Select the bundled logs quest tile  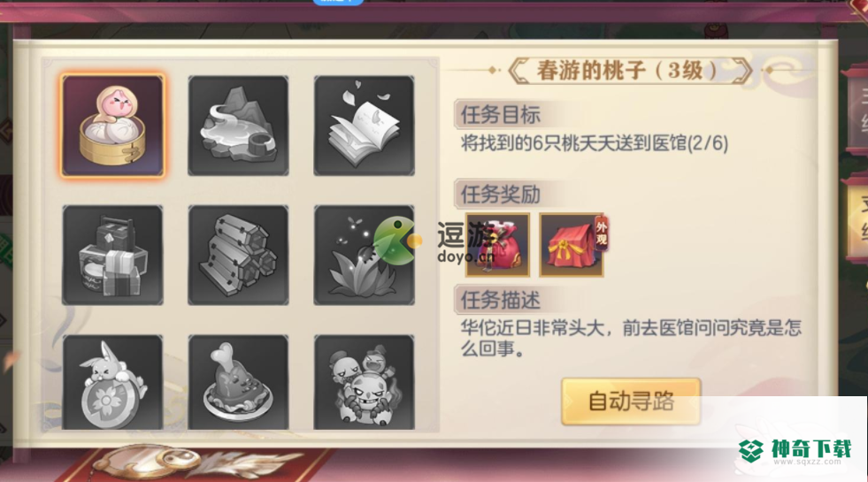click(238, 255)
